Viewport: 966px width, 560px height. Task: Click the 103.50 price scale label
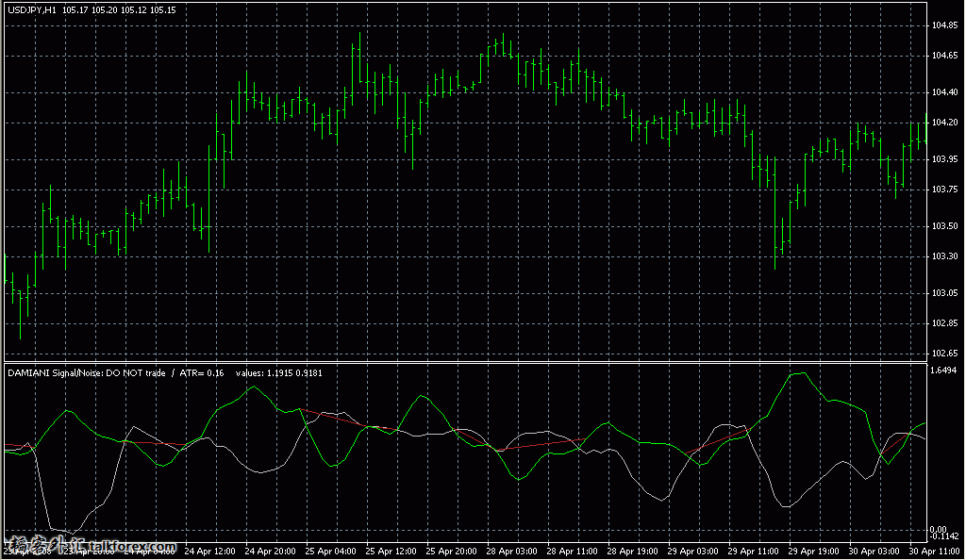coord(945,226)
